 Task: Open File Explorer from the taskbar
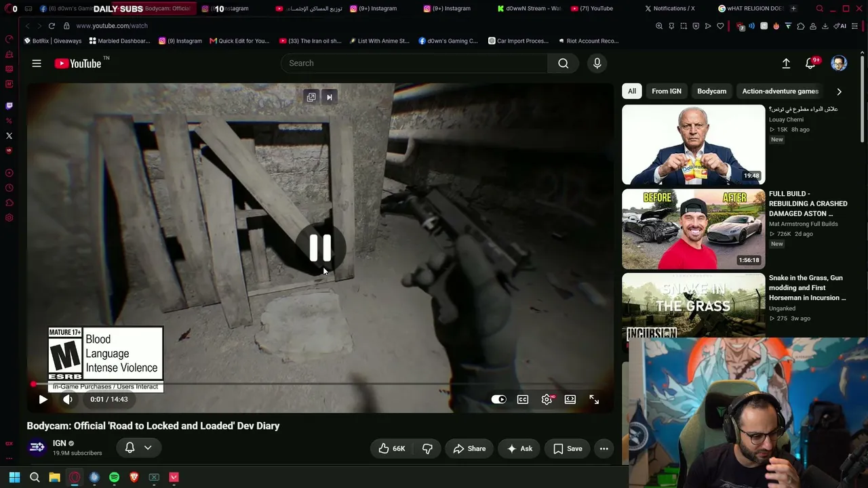[x=54, y=477]
